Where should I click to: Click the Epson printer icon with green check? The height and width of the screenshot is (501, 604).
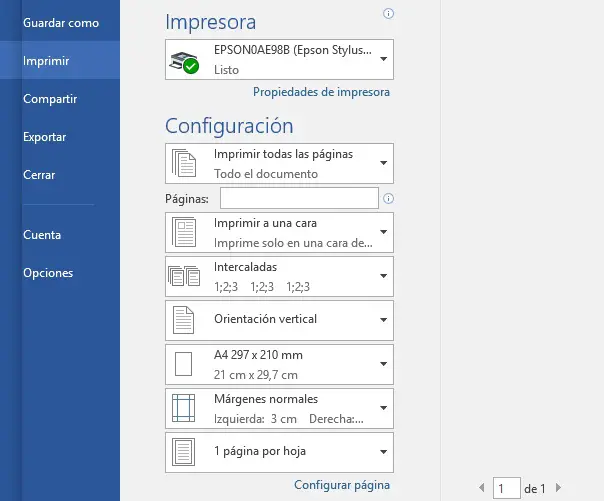185,62
